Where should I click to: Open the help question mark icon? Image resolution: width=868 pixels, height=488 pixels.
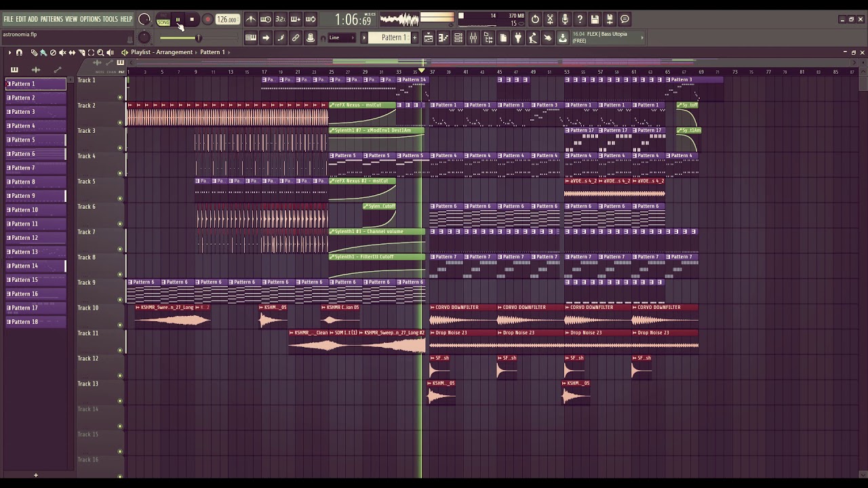(580, 19)
